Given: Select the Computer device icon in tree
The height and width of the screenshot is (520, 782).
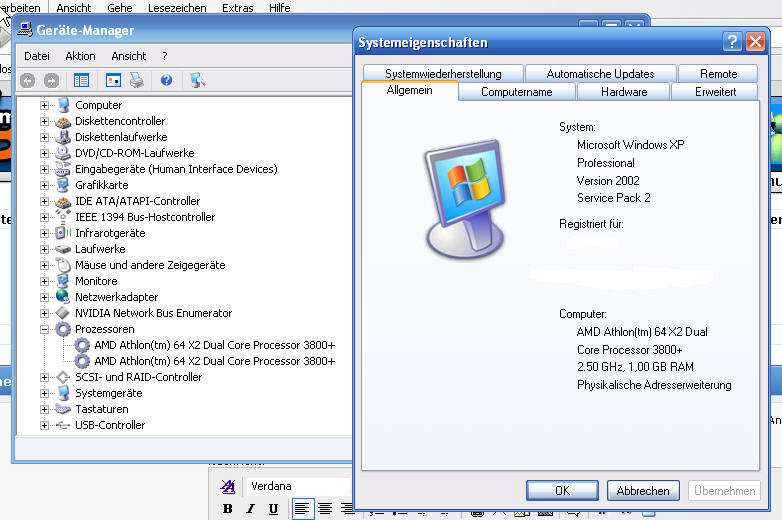Looking at the screenshot, I should tap(63, 105).
